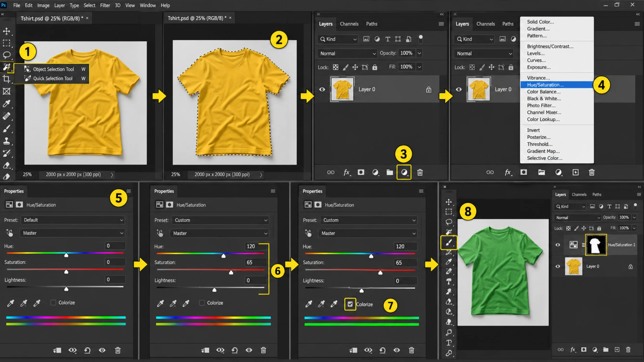This screenshot has height=362, width=644.
Task: Open the Kind dropdown beside the adjustment menu
Action: [x=474, y=39]
